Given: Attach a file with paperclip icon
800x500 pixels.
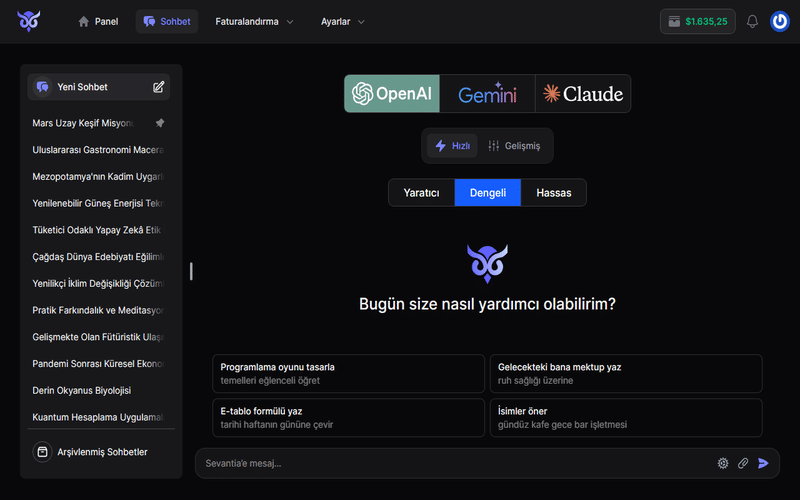Looking at the screenshot, I should (x=743, y=463).
